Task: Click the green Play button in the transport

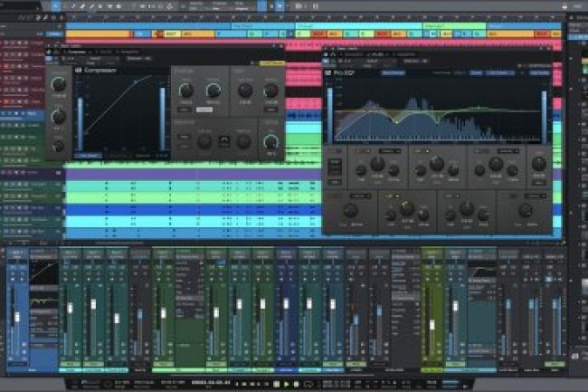Action: (286, 384)
